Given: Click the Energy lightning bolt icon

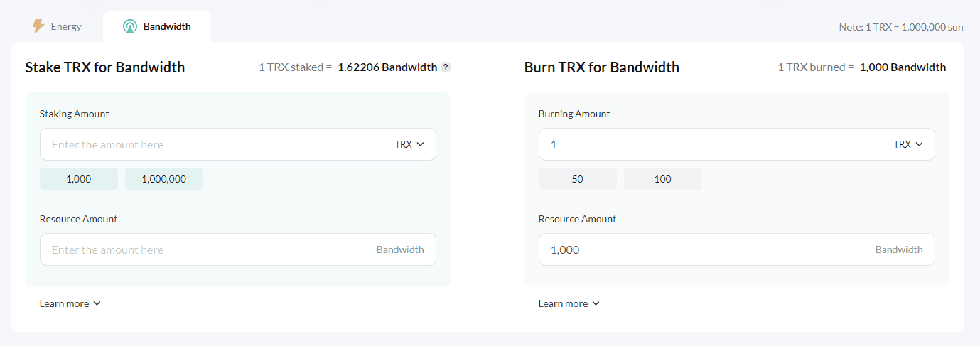Looking at the screenshot, I should [x=38, y=26].
